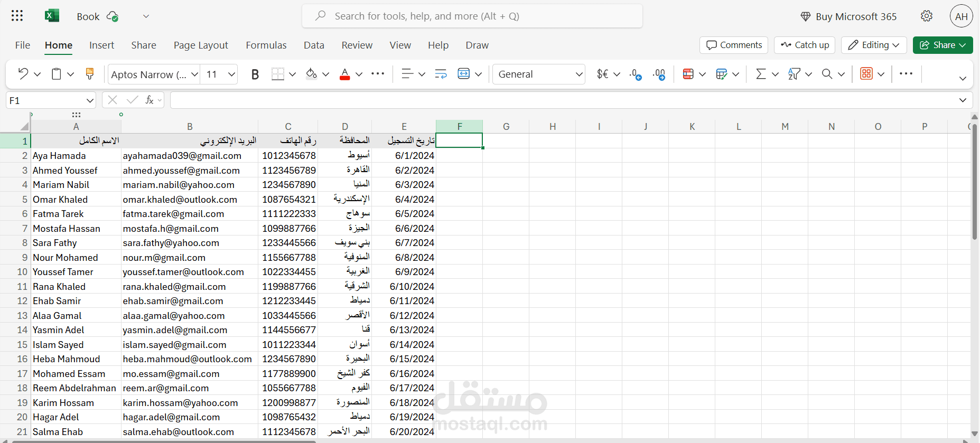Click the currency format icon
This screenshot has width=980, height=443.
[602, 74]
